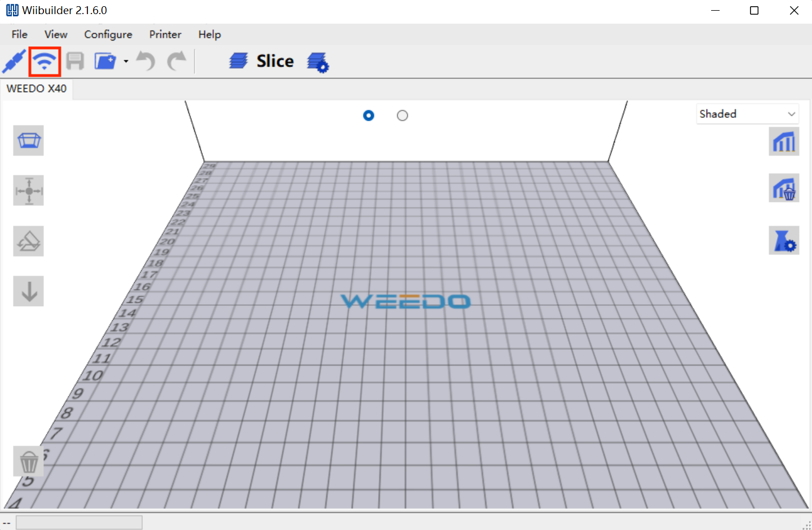This screenshot has width=812, height=530.
Task: Open the Help menu
Action: tap(210, 34)
